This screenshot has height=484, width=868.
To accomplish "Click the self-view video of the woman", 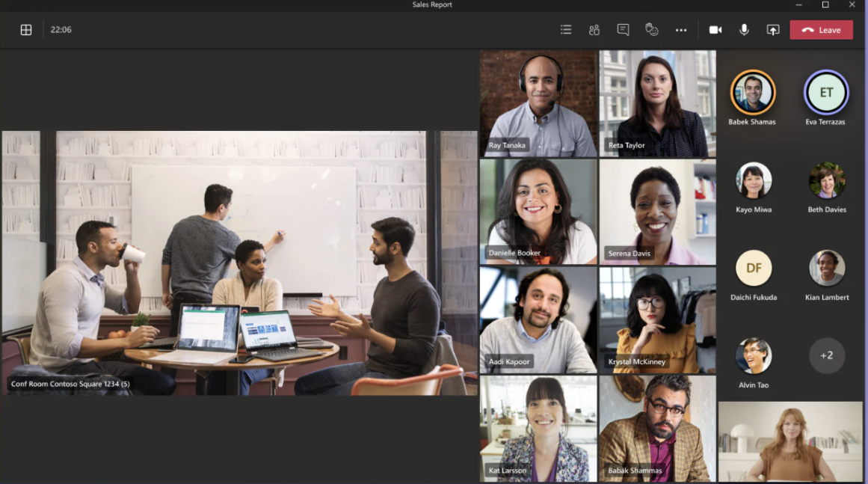I will coord(790,441).
